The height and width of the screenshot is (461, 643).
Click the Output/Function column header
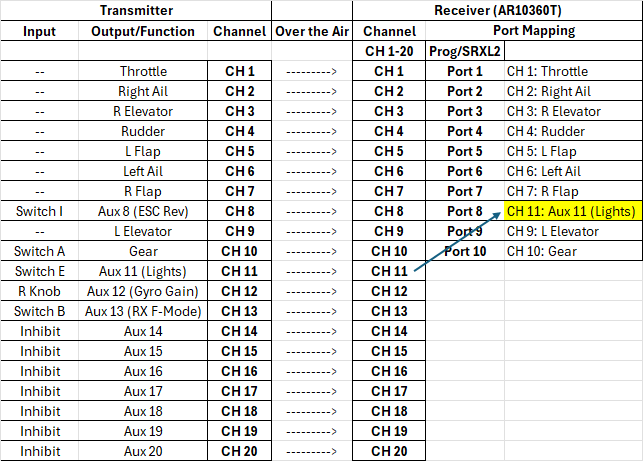[143, 31]
